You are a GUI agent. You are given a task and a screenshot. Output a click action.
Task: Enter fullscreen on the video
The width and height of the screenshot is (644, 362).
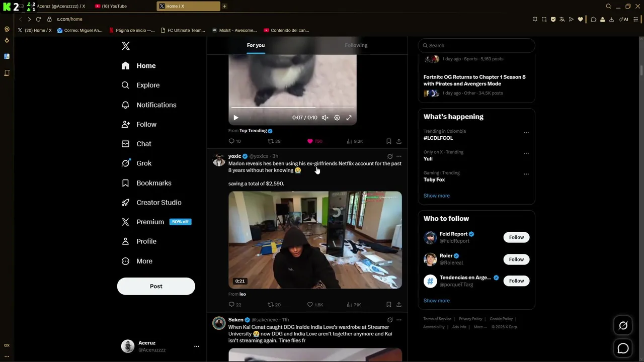[x=349, y=118]
